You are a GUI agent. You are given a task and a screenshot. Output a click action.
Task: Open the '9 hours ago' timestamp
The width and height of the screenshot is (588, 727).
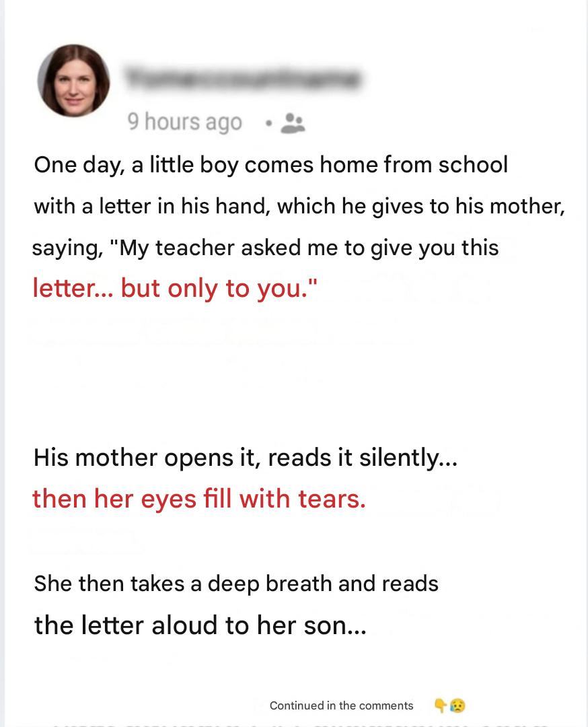184,123
